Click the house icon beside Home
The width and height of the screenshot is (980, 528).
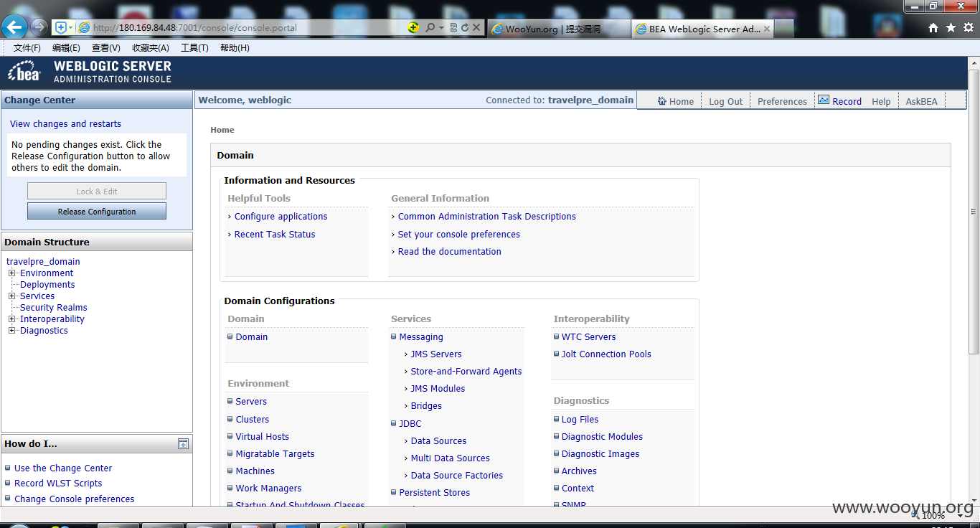coord(661,100)
